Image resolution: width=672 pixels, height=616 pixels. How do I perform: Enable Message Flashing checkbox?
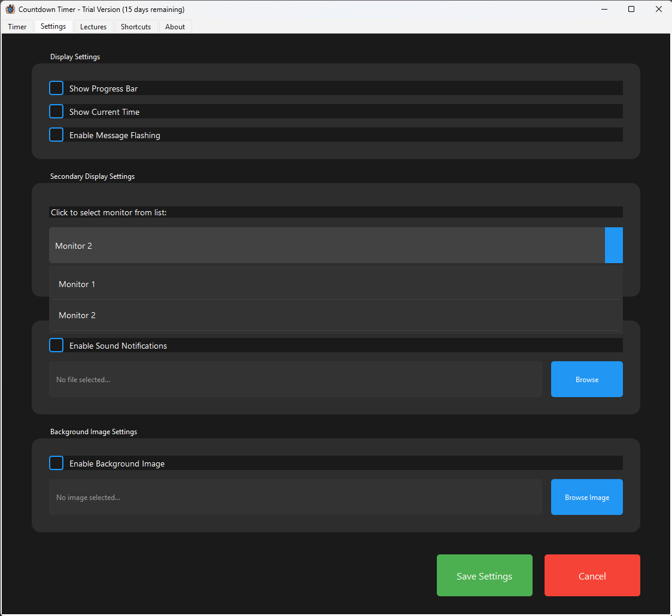56,135
